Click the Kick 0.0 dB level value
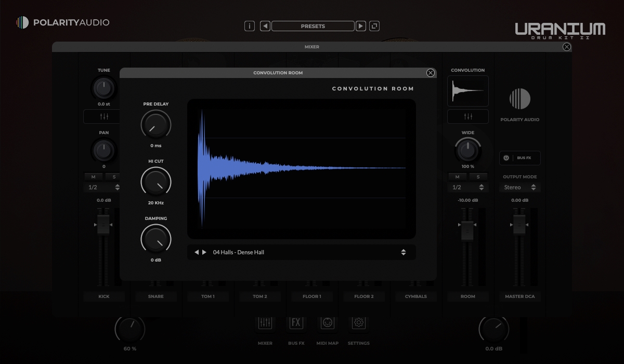 pos(104,200)
